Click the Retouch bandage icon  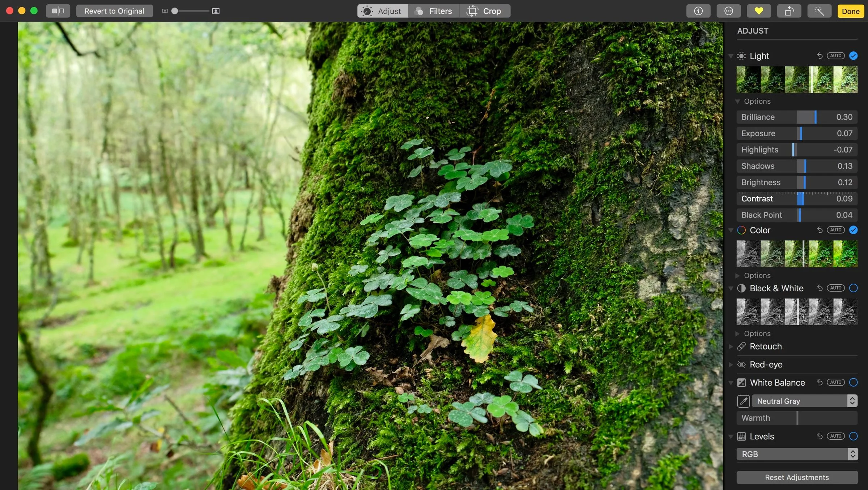point(741,347)
